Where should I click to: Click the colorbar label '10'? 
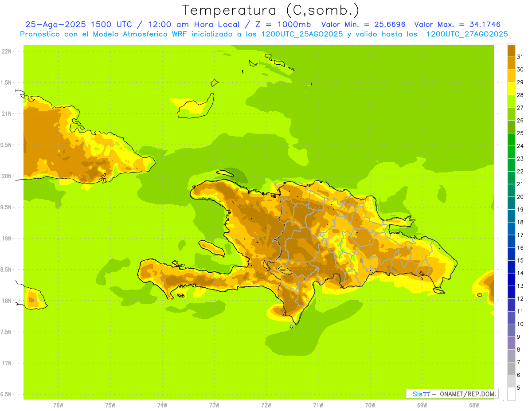[520, 324]
